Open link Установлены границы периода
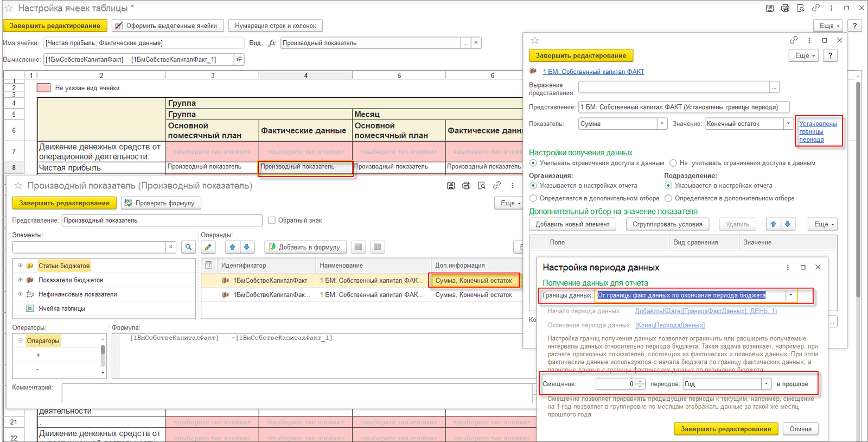The width and height of the screenshot is (868, 442). 818,131
